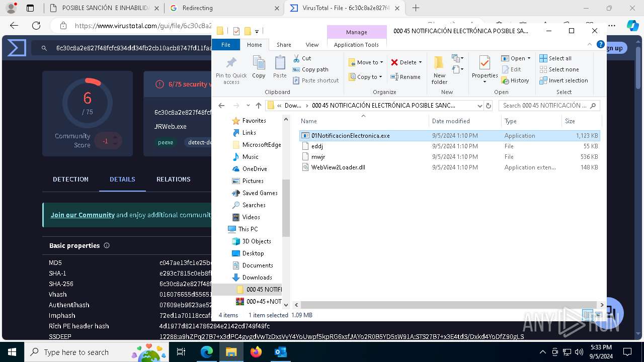Open a new browser tab

point(416,8)
